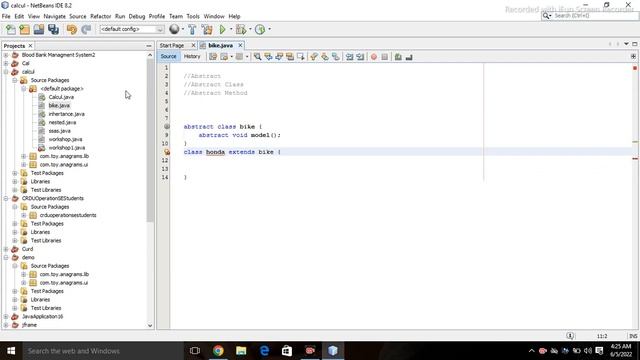Select the JavaApplication16 project
Image resolution: width=640 pixels, height=360 pixels.
(x=42, y=316)
